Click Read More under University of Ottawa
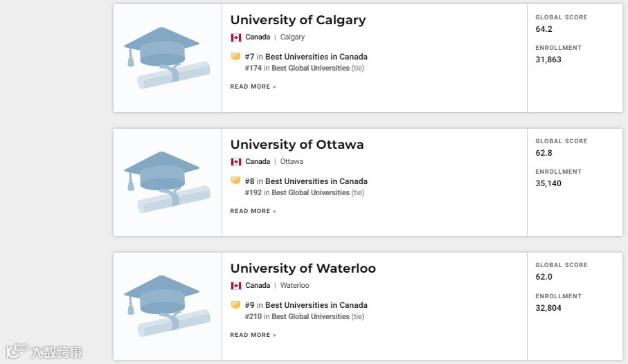 tap(253, 211)
